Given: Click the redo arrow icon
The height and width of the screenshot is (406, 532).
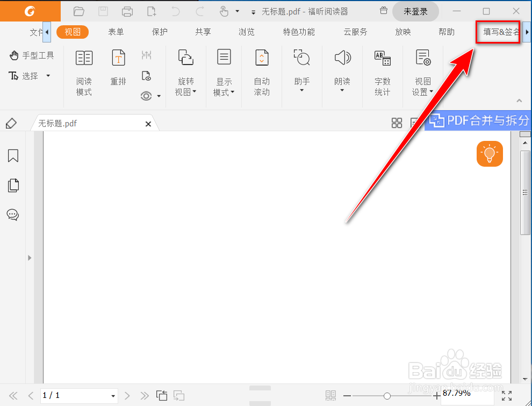Looking at the screenshot, I should coord(200,11).
